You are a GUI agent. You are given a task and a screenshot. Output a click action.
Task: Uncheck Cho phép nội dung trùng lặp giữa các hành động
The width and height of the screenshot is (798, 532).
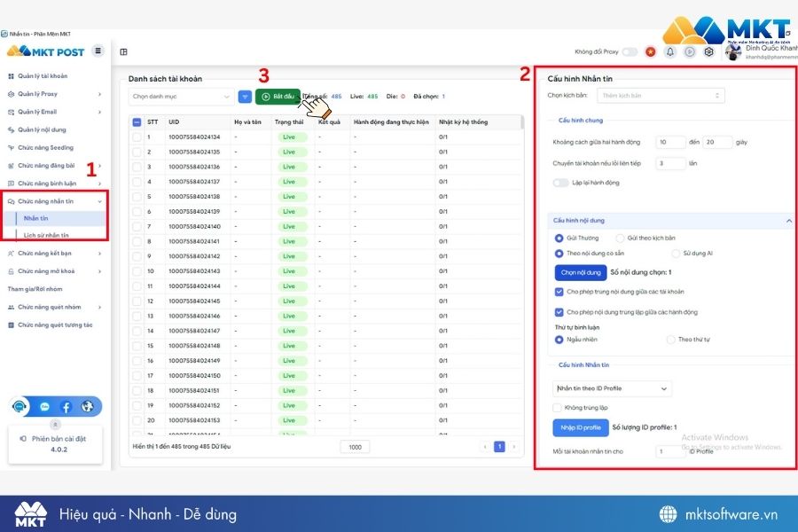click(559, 312)
